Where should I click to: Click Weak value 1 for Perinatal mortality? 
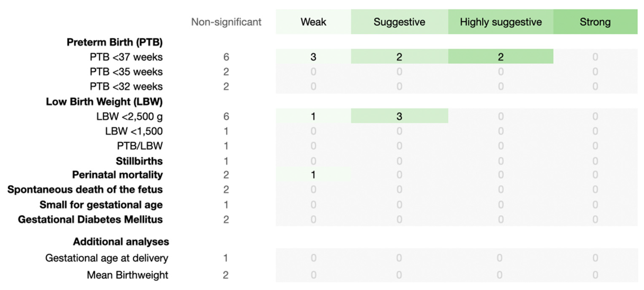[x=313, y=175]
